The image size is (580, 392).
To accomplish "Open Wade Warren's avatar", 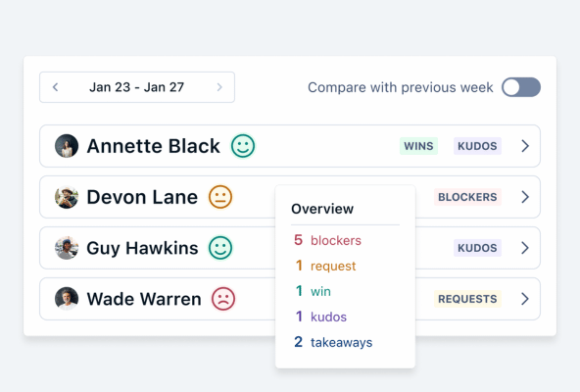I will pyautogui.click(x=67, y=299).
